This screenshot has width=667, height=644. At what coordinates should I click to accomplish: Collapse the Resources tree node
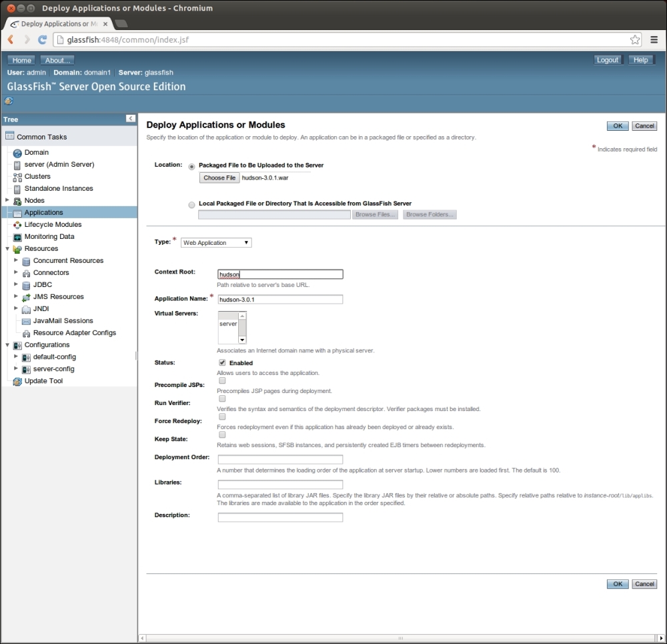point(7,249)
